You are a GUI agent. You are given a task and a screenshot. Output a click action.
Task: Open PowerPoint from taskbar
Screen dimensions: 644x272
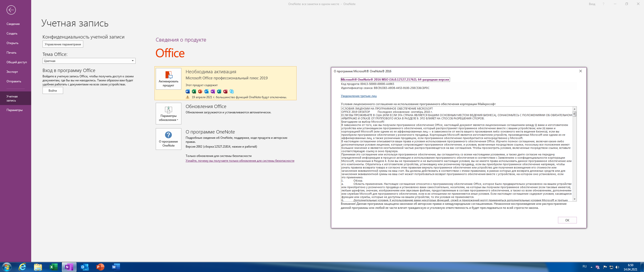coord(100,267)
